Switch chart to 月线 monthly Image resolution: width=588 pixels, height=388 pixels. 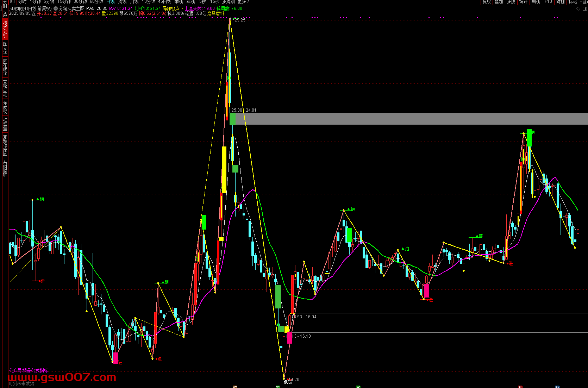(x=135, y=2)
